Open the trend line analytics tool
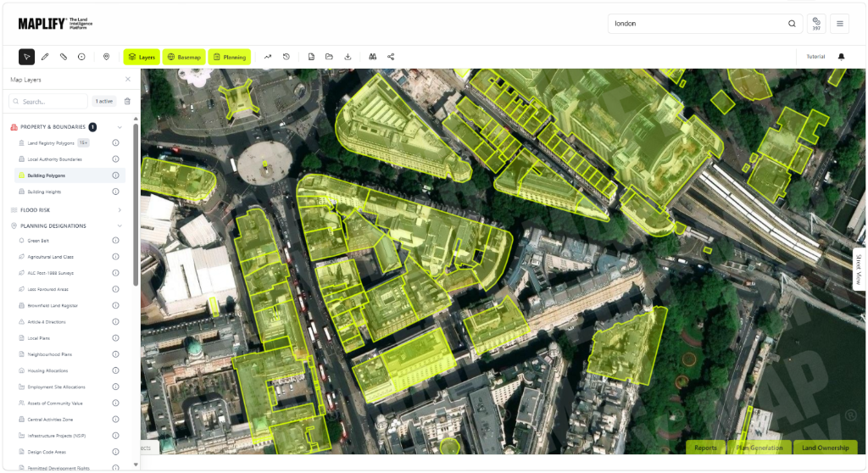 pyautogui.click(x=268, y=57)
